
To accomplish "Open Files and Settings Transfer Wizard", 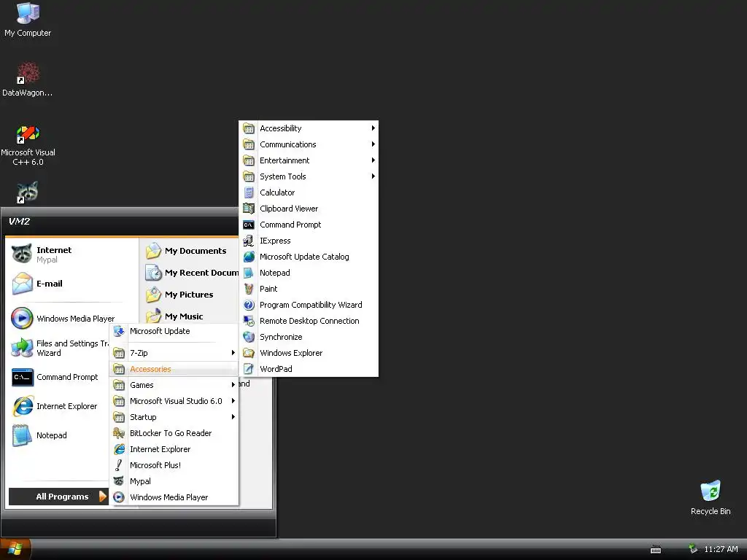I will pyautogui.click(x=60, y=348).
